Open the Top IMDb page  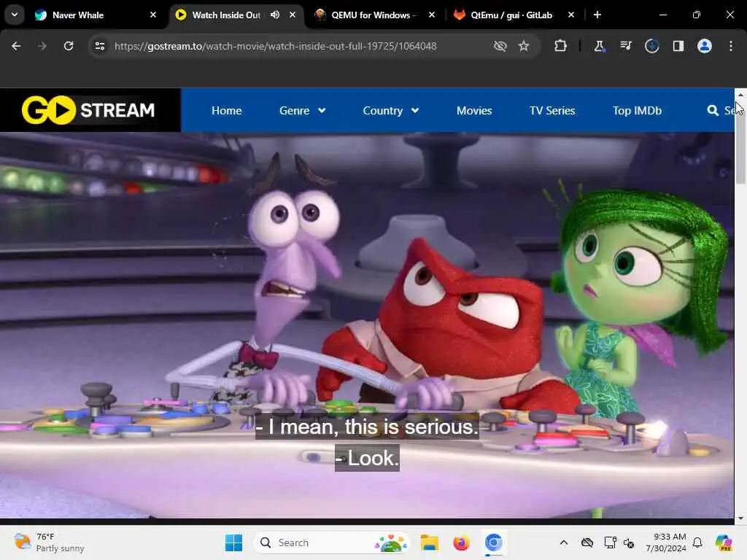(x=637, y=111)
